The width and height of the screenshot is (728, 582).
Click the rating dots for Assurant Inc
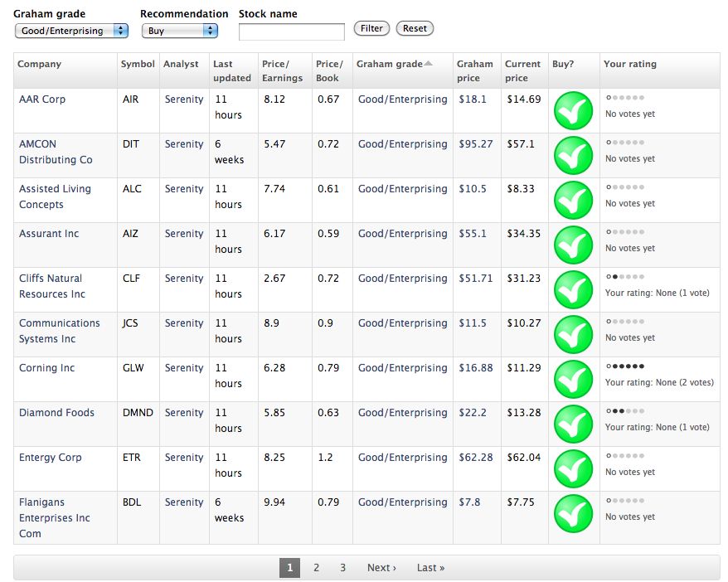tap(625, 231)
